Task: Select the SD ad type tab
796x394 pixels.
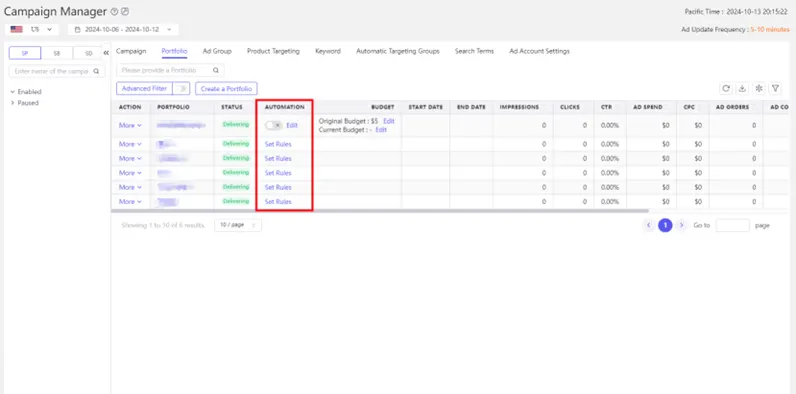Action: tap(88, 53)
